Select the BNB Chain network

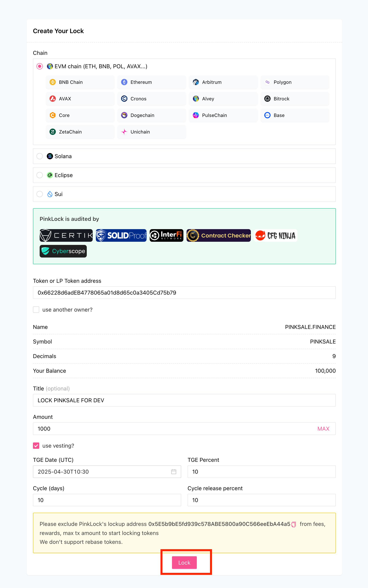tap(80, 82)
